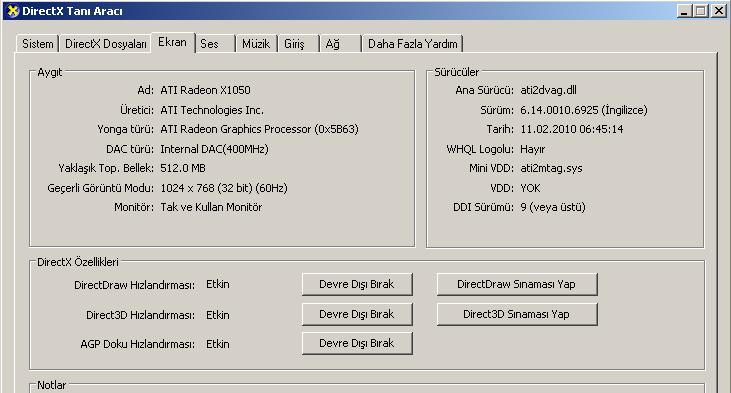
Task: Disable DirectDraw acceleration with Devre Dışı Bırak
Action: pos(357,284)
